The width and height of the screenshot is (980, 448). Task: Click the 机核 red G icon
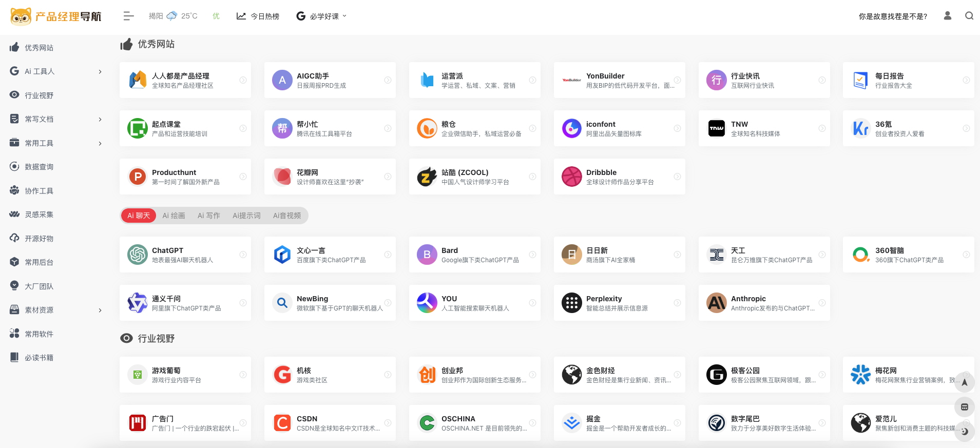tap(282, 375)
